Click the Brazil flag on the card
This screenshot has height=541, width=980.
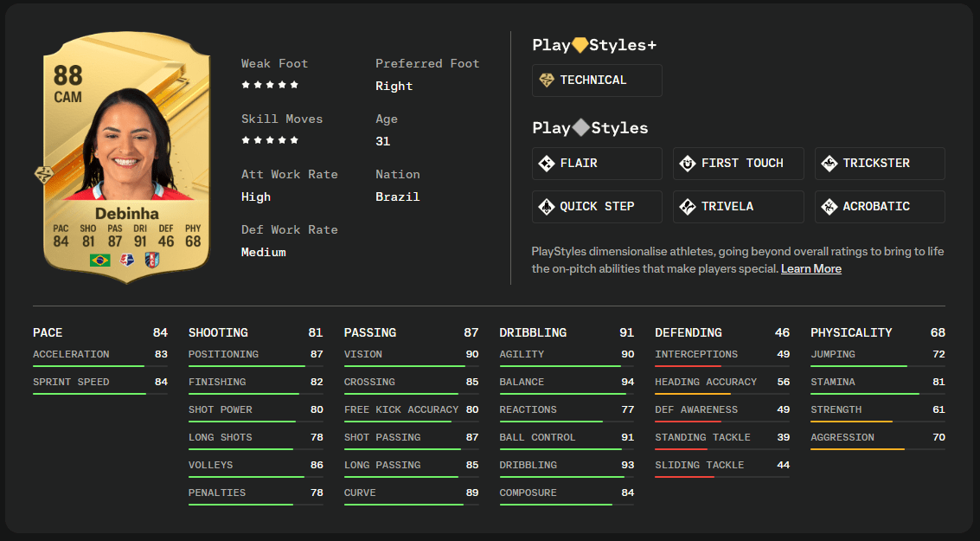pos(100,261)
